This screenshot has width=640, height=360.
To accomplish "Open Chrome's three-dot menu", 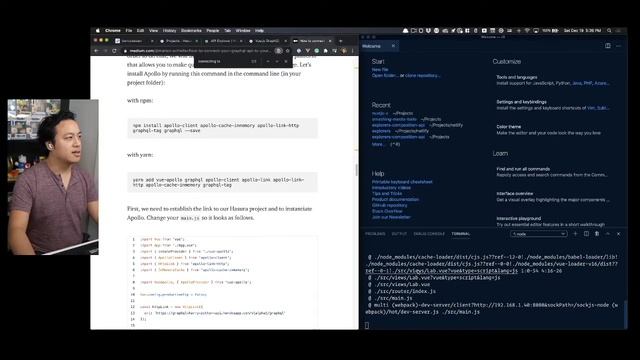I will [353, 51].
